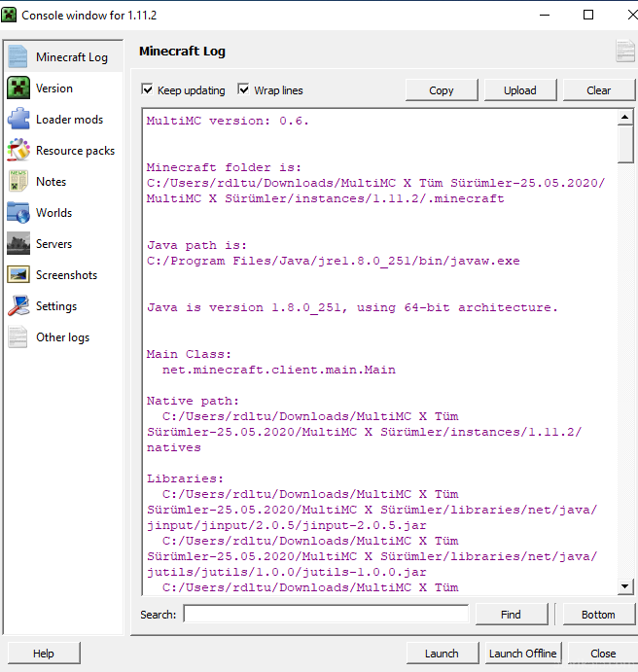
Task: Click the Minecraft Log page icon in sidebar
Action: click(18, 56)
